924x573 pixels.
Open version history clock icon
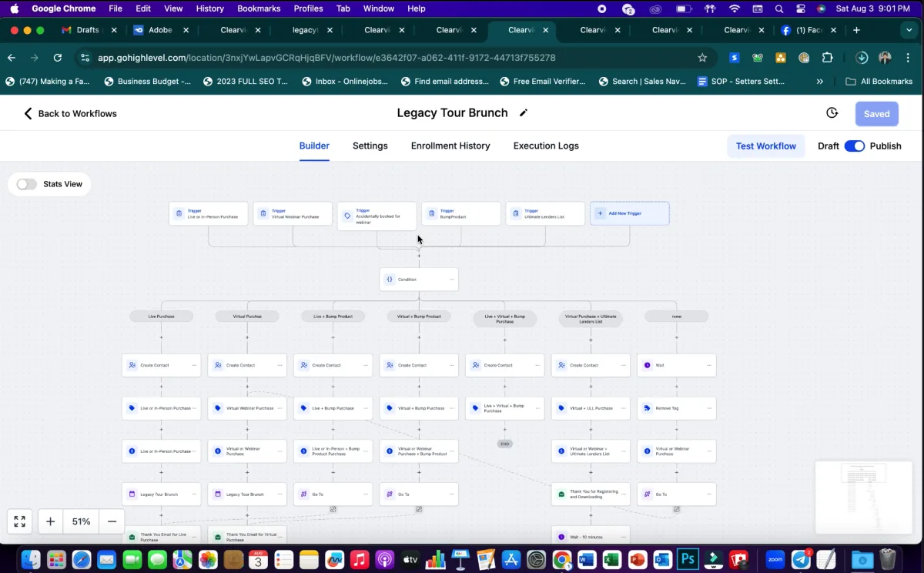[832, 112]
